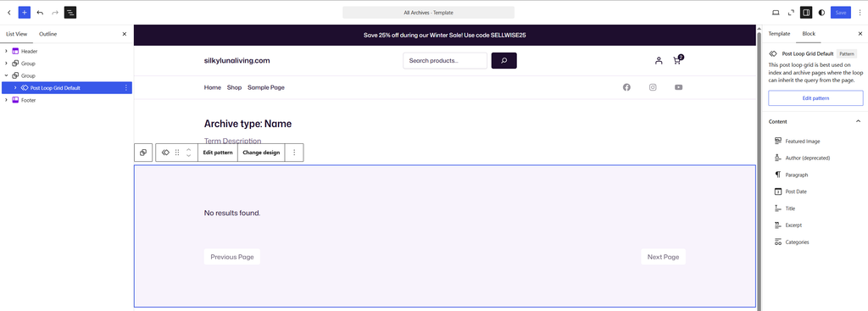Click the sidebar Edit pattern button
868x311 pixels.
tap(815, 98)
